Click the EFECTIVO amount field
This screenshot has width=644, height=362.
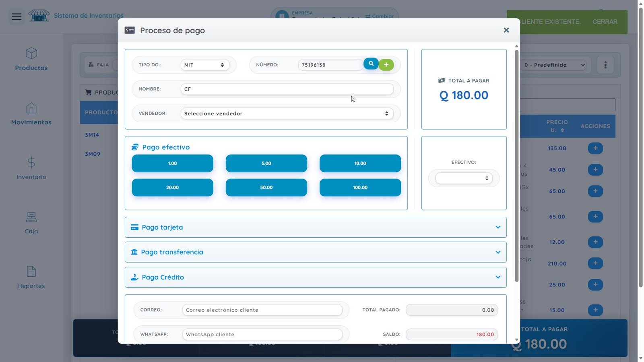pyautogui.click(x=464, y=178)
